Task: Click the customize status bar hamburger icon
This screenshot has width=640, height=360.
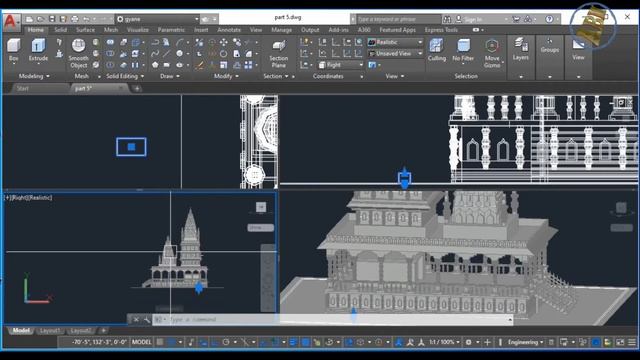Action: tap(631, 342)
